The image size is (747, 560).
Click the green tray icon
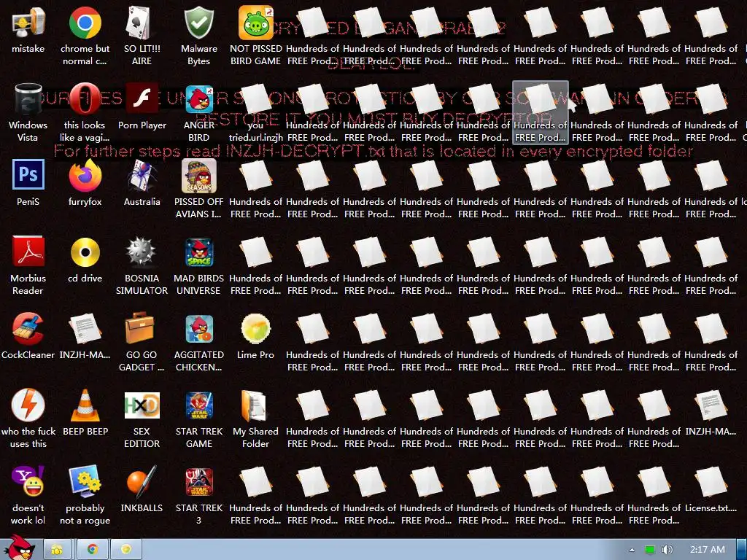point(650,550)
